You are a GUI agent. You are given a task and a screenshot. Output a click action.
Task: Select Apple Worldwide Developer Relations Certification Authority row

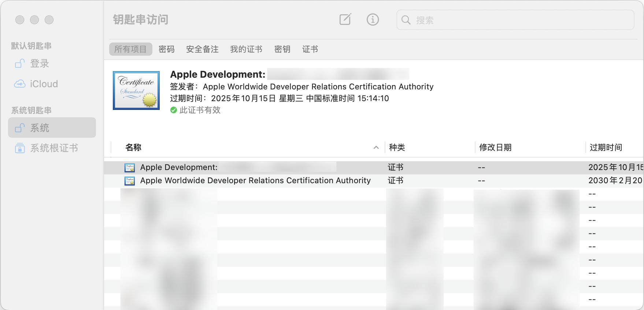374,181
